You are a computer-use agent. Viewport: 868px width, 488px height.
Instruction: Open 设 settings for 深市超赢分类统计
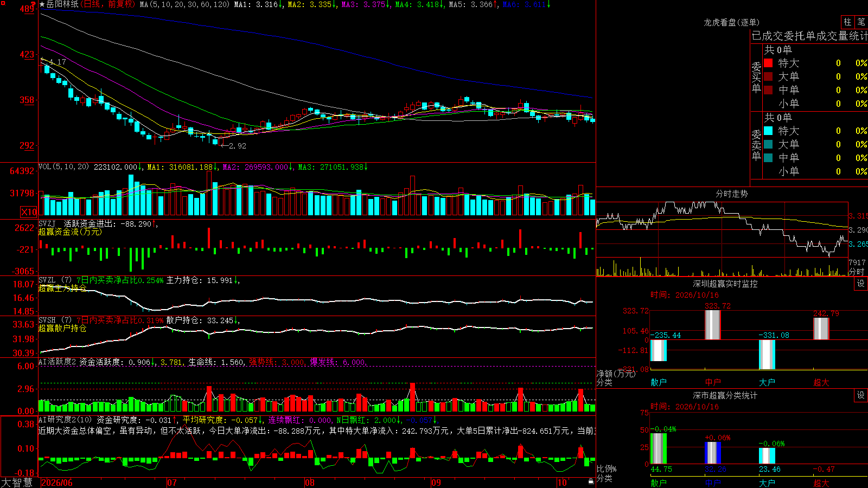click(861, 395)
